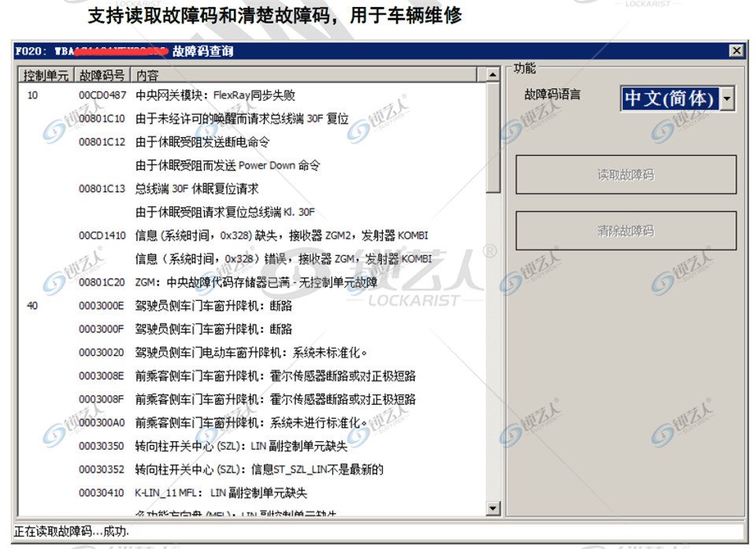Click the 故障码语言 label
The height and width of the screenshot is (549, 756).
(x=553, y=94)
